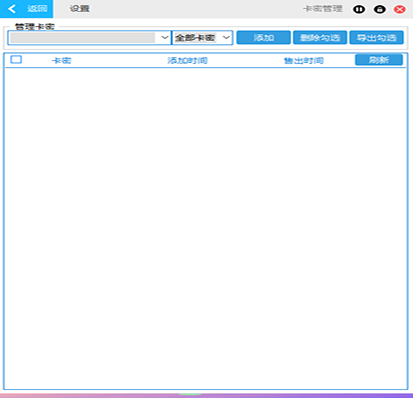Open the 全部卡密 filter dropdown
Viewport: 413px width, 398px height.
point(202,38)
